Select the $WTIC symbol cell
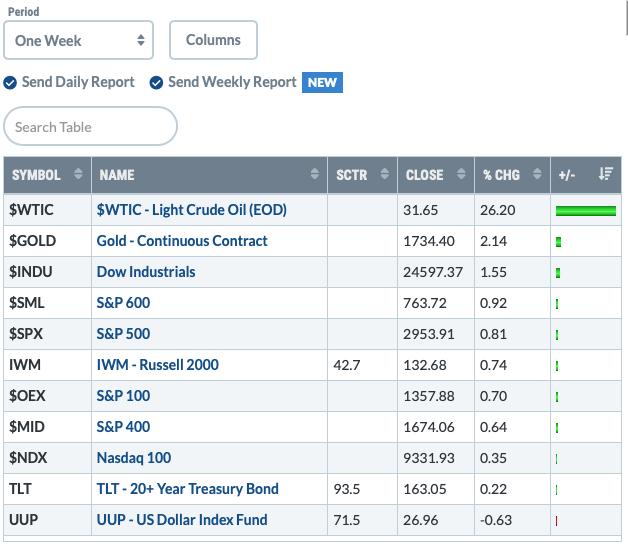 [x=48, y=210]
